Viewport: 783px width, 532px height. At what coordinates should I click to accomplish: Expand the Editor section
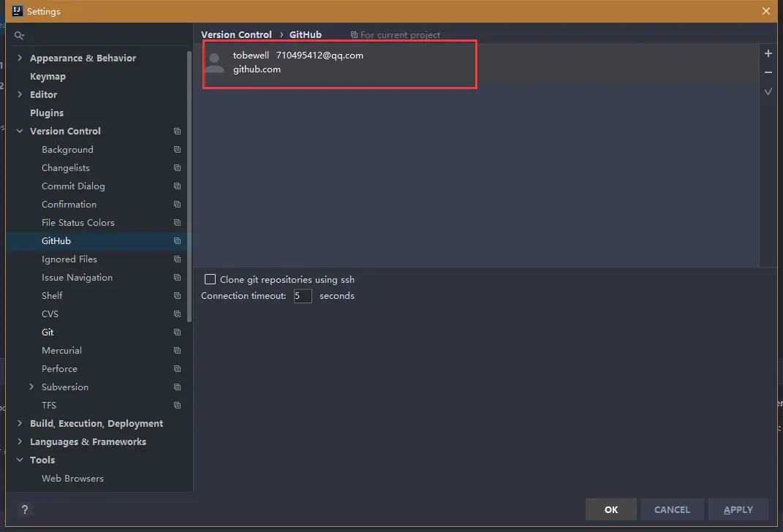click(20, 94)
